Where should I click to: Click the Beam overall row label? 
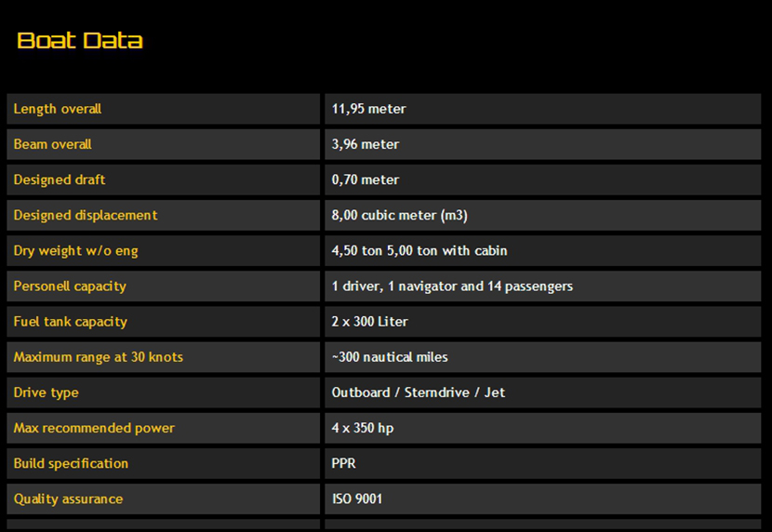pos(53,144)
